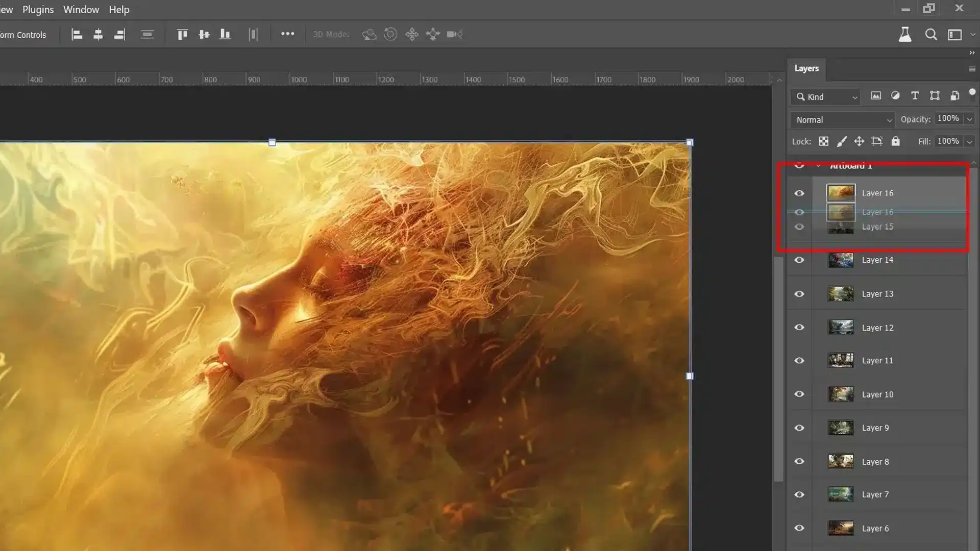Click the 3D Roll mode icon
Image resolution: width=980 pixels, height=551 pixels.
(x=390, y=34)
